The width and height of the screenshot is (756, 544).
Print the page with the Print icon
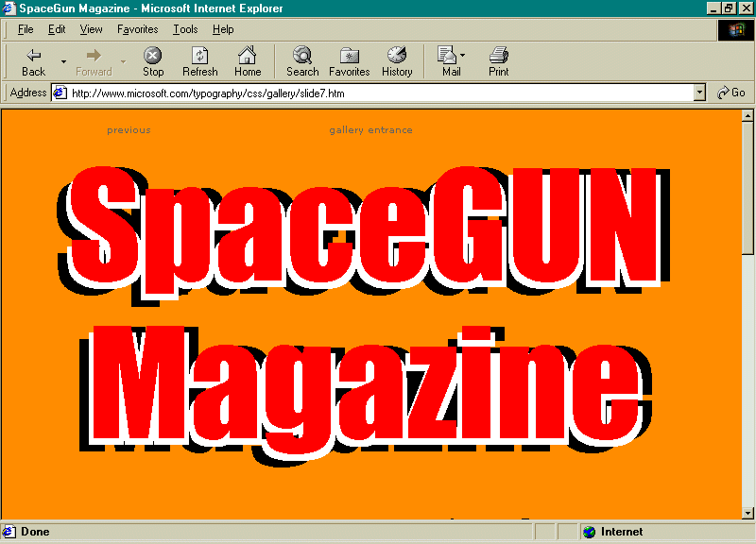click(499, 61)
